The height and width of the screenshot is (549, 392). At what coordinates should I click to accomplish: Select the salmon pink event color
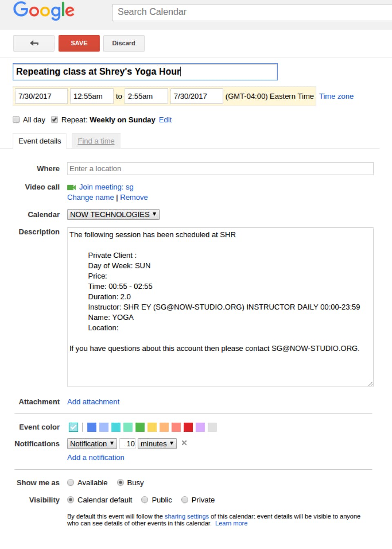(x=176, y=427)
